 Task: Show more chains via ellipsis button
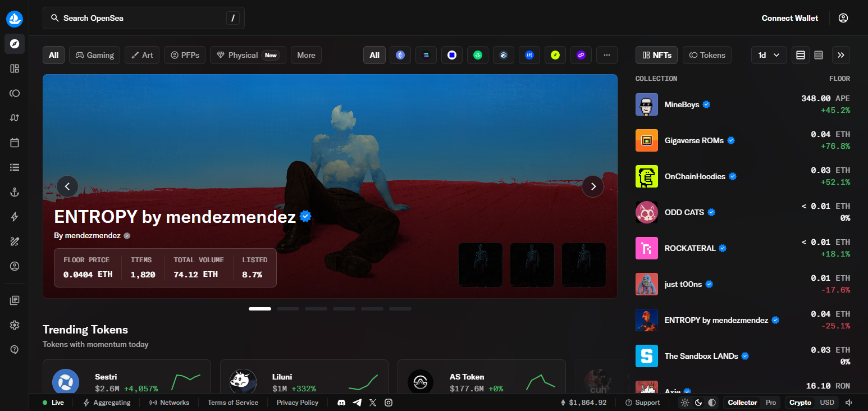pos(607,55)
